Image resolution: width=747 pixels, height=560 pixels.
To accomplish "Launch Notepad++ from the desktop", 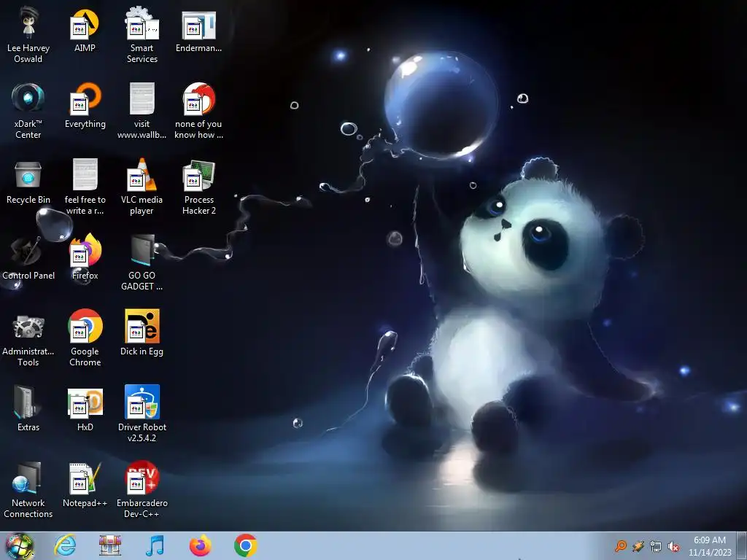I will [x=85, y=485].
